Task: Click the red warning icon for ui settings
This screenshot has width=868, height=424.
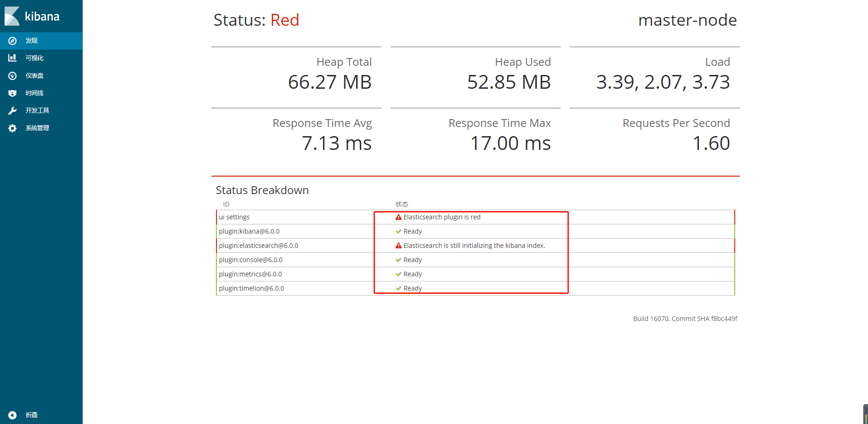Action: [x=398, y=217]
